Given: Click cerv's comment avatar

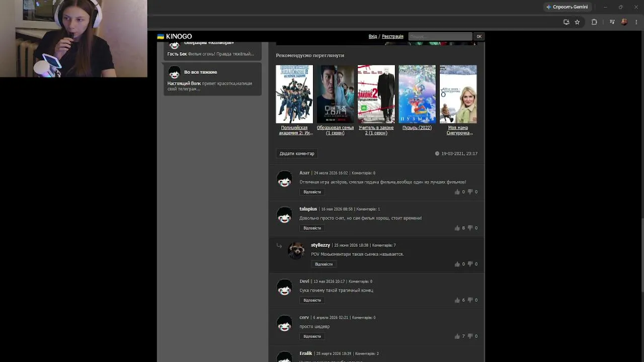Looking at the screenshot, I should click(x=284, y=324).
